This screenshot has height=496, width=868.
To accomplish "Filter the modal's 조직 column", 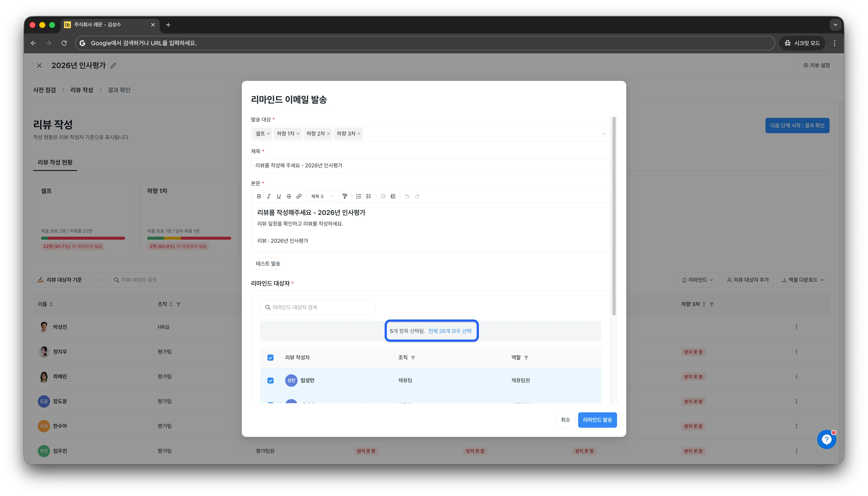I will pyautogui.click(x=413, y=357).
